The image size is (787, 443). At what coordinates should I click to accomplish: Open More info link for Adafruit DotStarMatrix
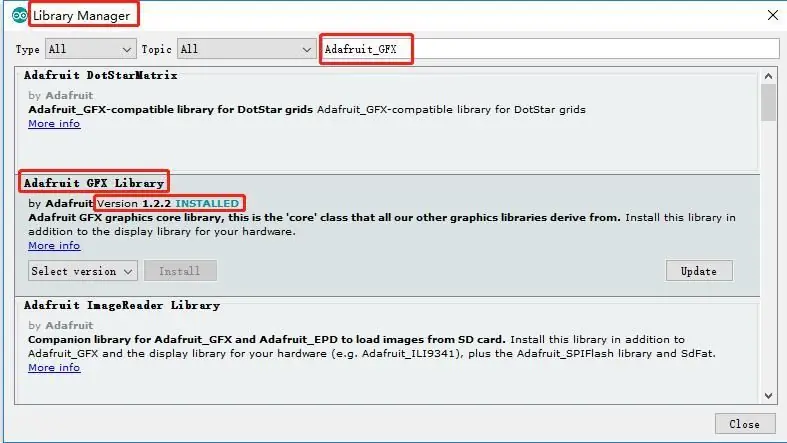[x=54, y=123]
